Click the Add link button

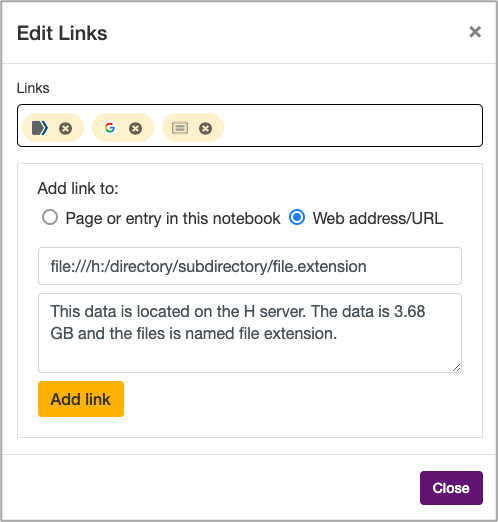tap(81, 399)
